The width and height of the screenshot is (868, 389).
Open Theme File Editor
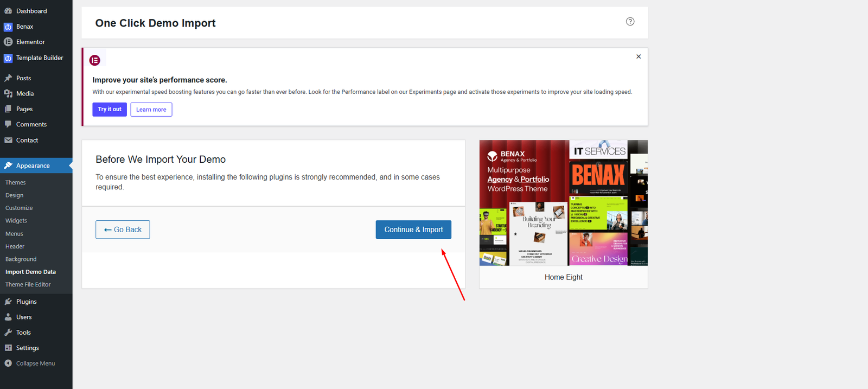point(28,284)
